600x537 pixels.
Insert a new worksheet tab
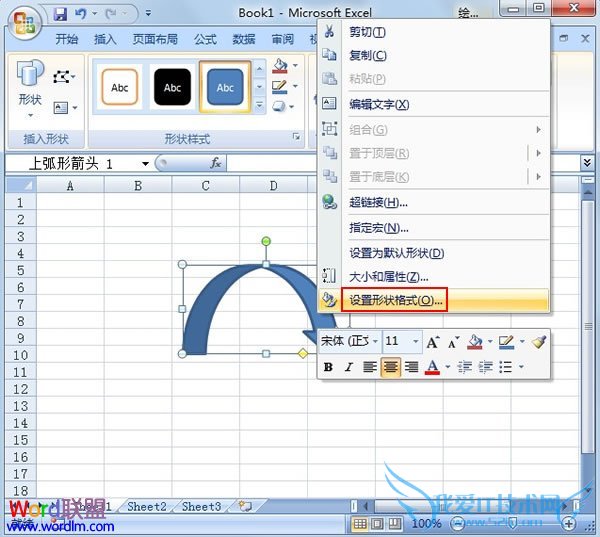pos(245,506)
